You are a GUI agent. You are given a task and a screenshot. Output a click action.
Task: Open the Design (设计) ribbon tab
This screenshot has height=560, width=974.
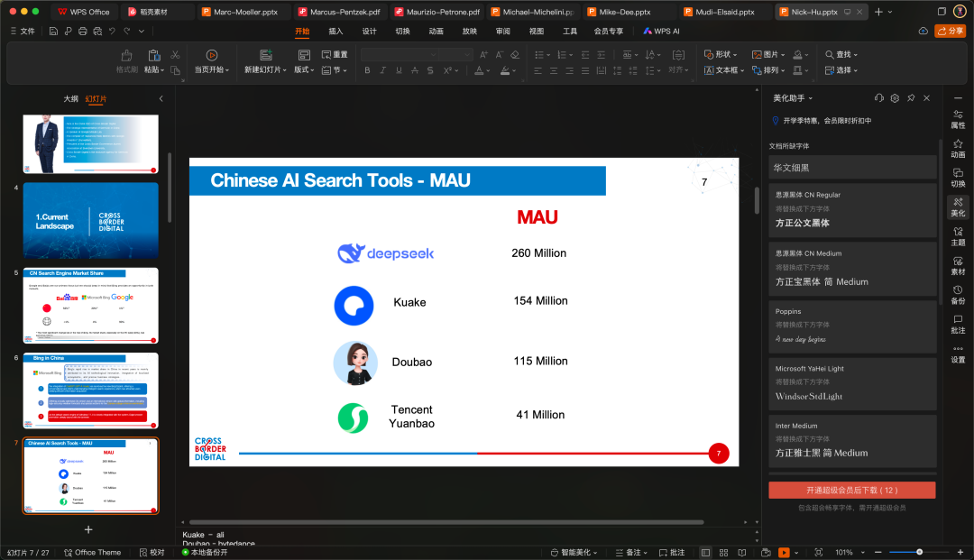coord(369,31)
